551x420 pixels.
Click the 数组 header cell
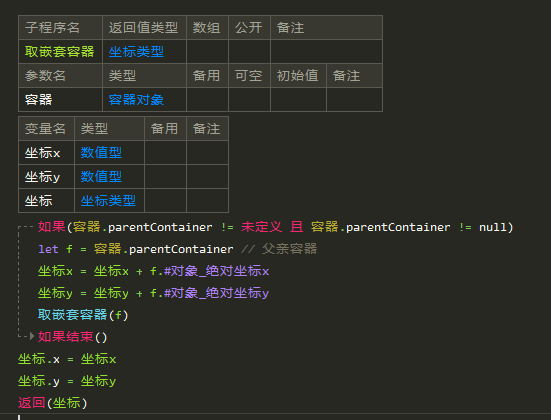(208, 27)
